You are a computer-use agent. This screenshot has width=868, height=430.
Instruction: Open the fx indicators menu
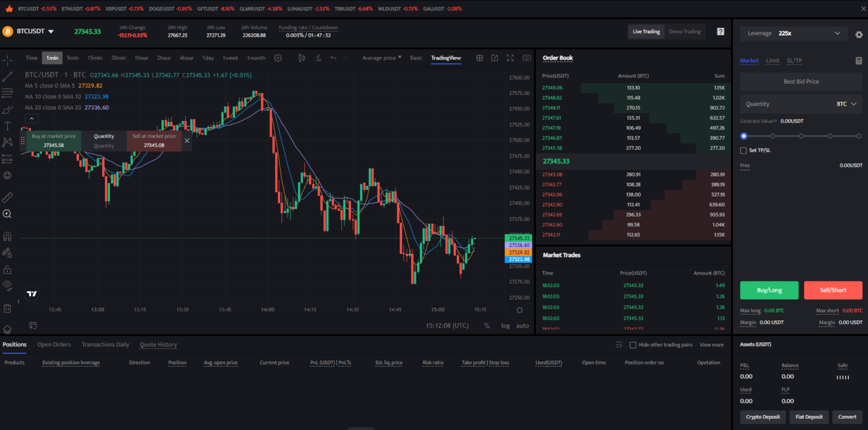pos(318,58)
